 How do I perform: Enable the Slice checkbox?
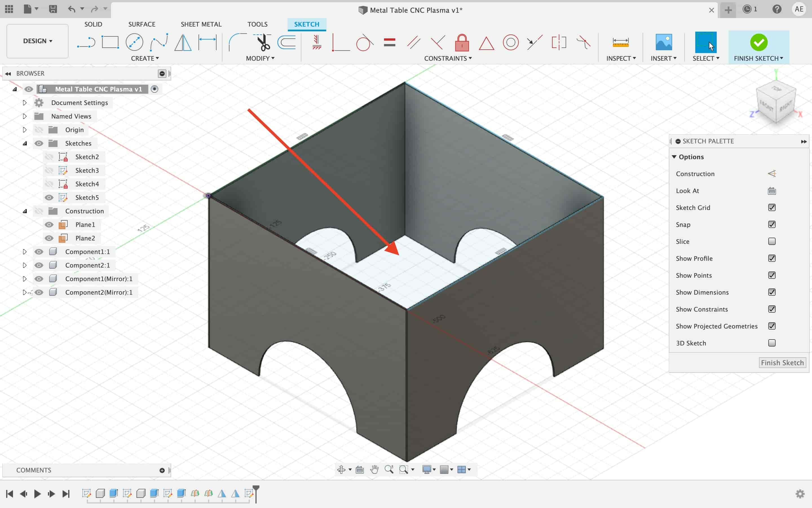pos(772,241)
